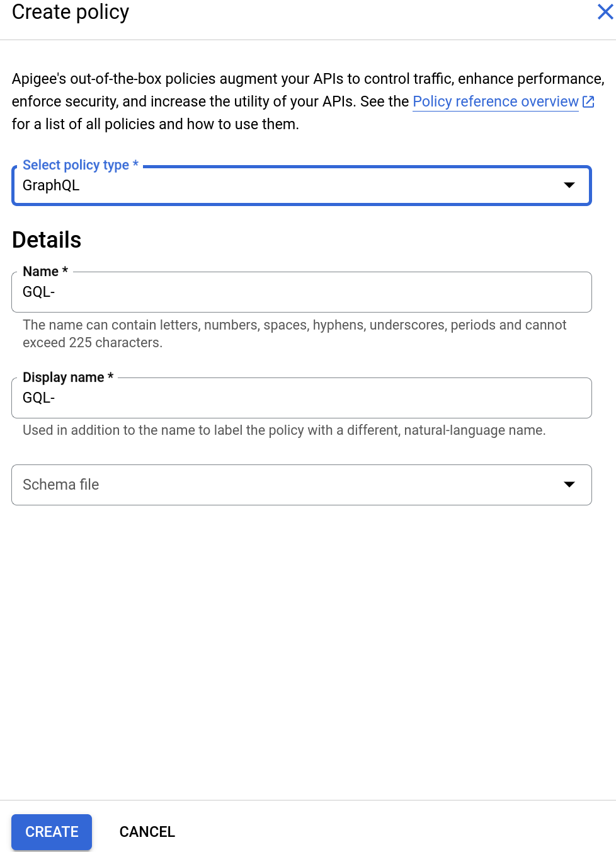The height and width of the screenshot is (852, 616).
Task: Click the Details section heading
Action: click(46, 239)
